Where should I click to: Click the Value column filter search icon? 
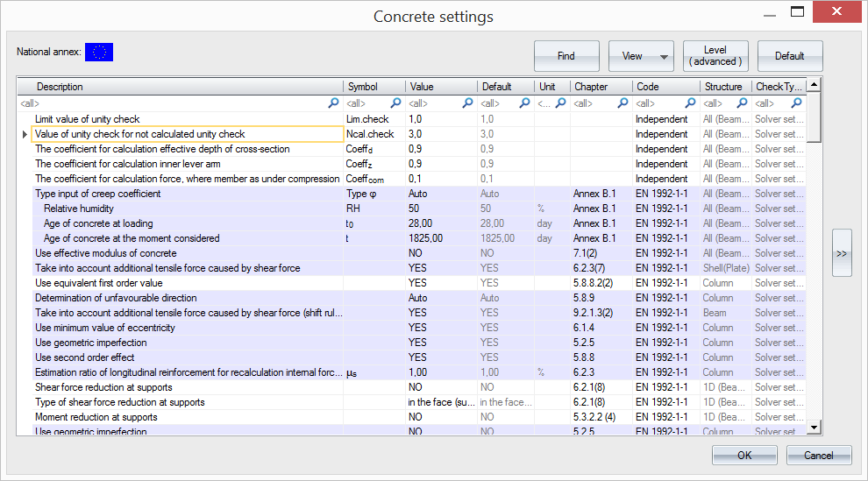coord(467,103)
